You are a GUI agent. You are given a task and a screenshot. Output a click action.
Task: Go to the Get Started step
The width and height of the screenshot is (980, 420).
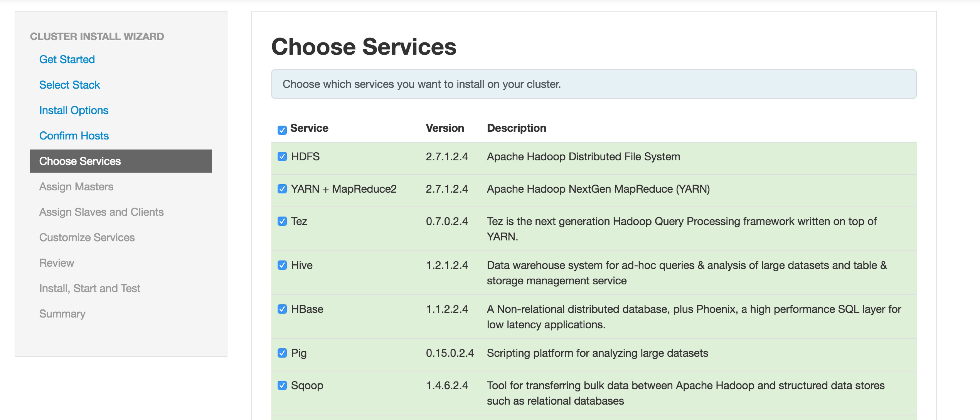67,59
